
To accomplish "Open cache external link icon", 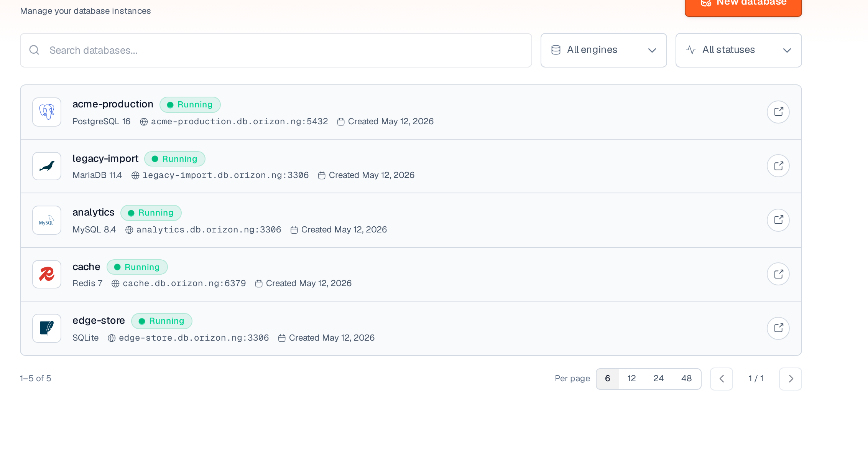I will pyautogui.click(x=778, y=274).
